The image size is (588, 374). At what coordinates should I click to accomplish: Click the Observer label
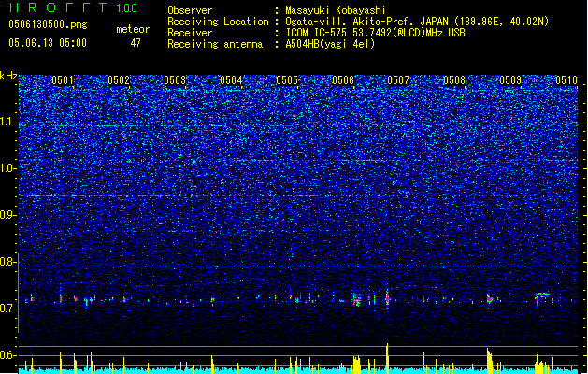(x=190, y=10)
